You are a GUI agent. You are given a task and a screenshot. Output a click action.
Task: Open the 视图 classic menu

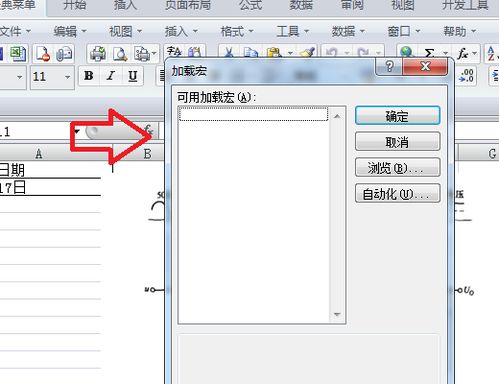click(125, 32)
